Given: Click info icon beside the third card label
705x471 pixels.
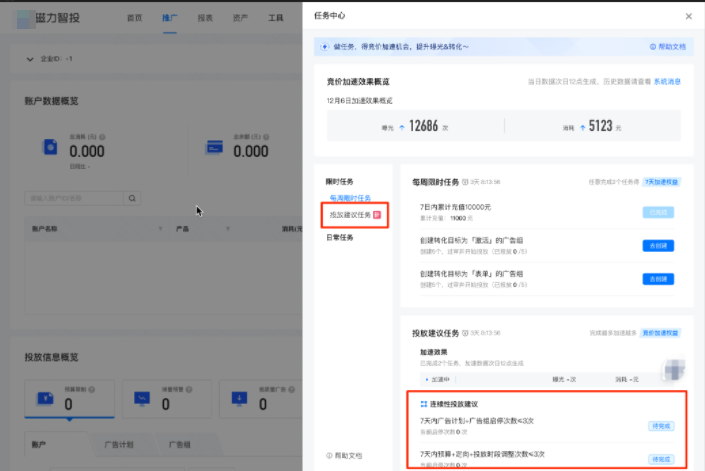Looking at the screenshot, I should [291, 390].
